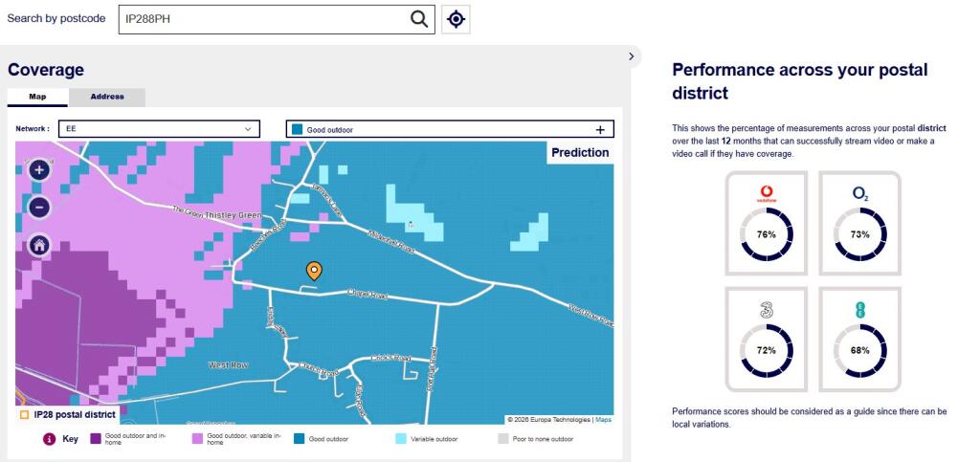Click the O2 73% performance gauge
Image resolution: width=980 pixels, height=462 pixels.
pyautogui.click(x=860, y=234)
